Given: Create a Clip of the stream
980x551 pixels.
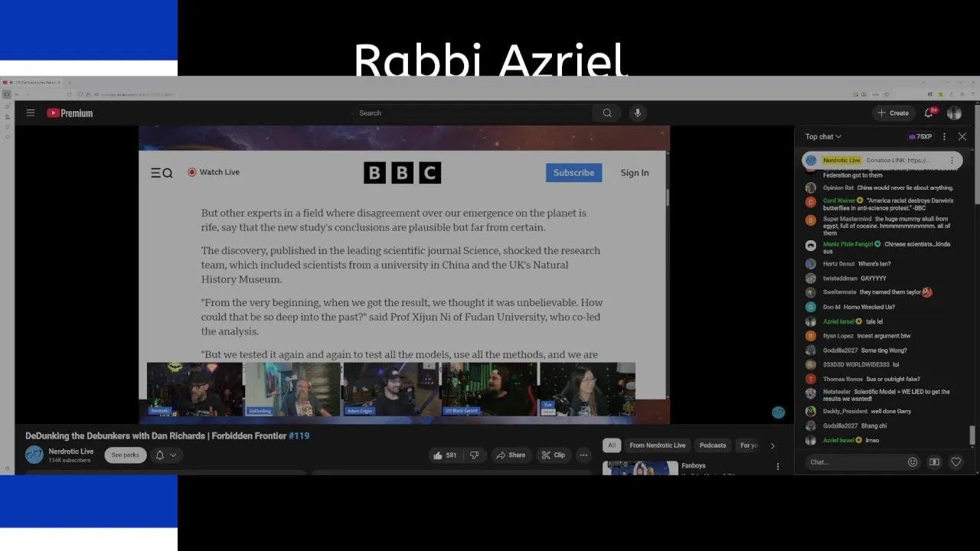Looking at the screenshot, I should coord(553,455).
